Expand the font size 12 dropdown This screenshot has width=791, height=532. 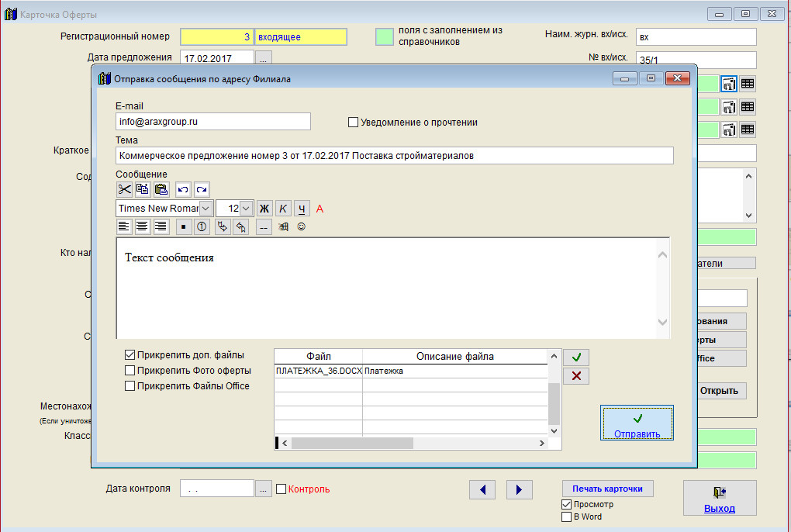point(246,209)
